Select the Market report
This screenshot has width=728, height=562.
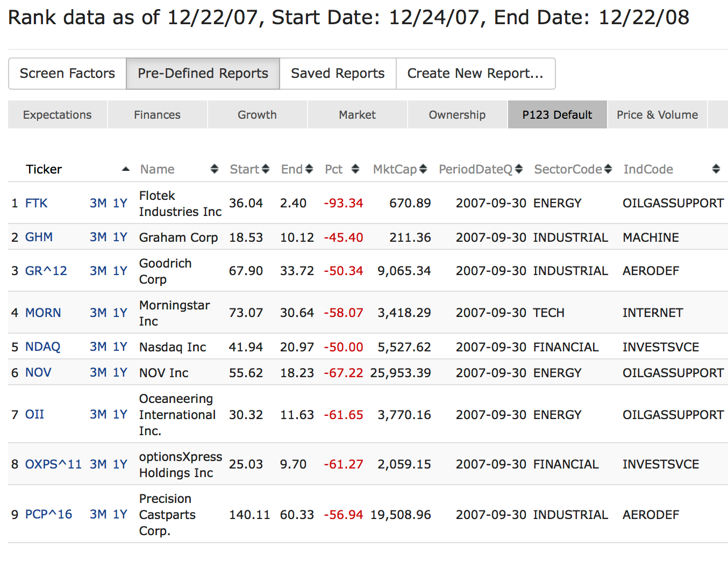tap(358, 114)
